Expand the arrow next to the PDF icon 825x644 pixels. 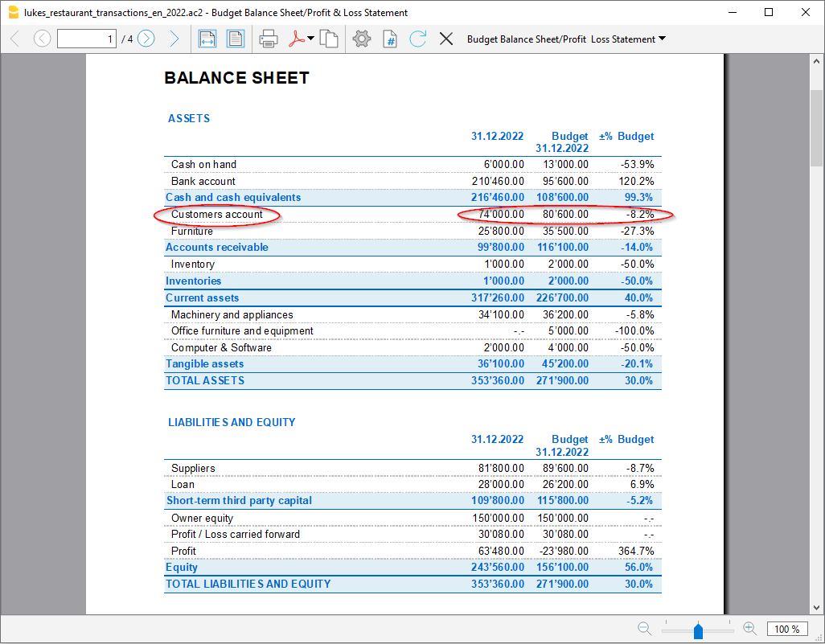(311, 39)
